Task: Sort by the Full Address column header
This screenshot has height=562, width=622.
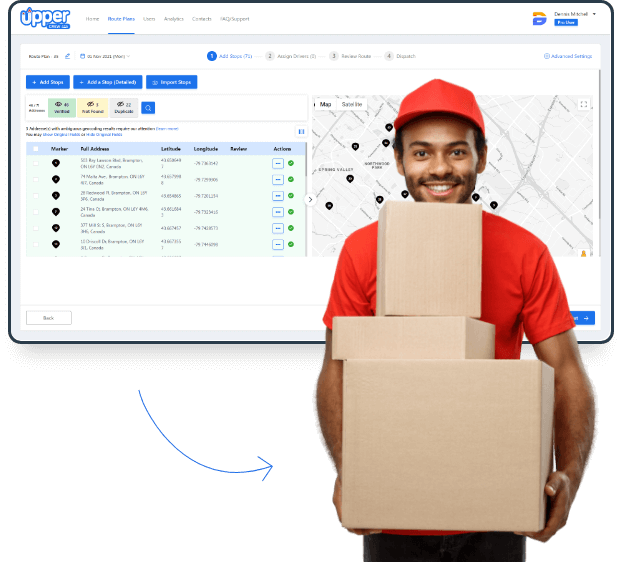Action: click(x=95, y=149)
